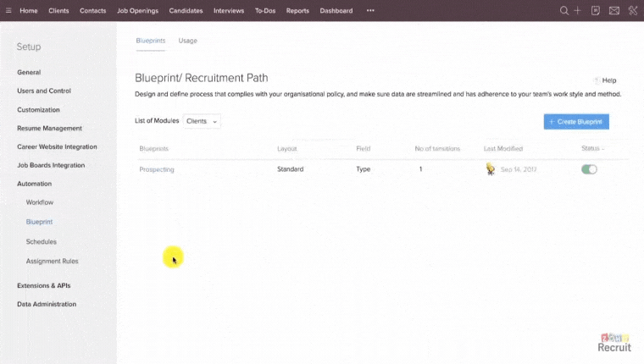This screenshot has height=364, width=644.
Task: Click the user avatar beside Sep 14, 2017
Action: tap(491, 169)
